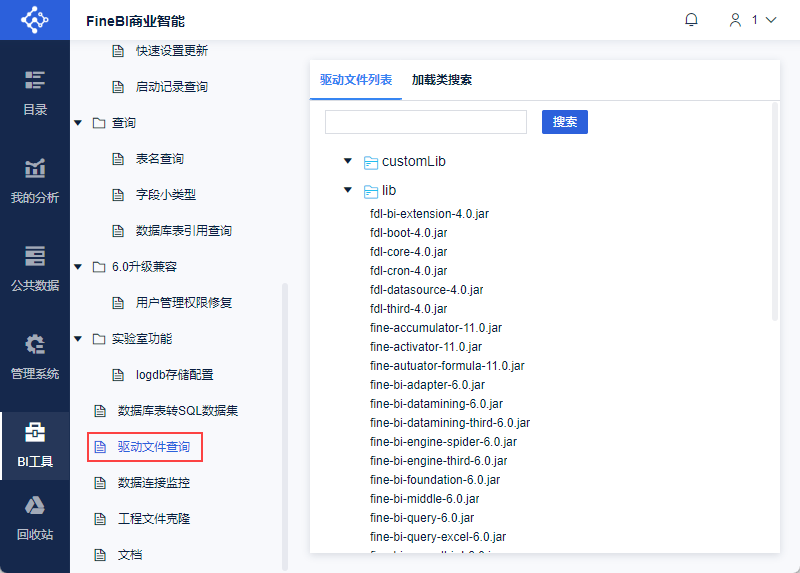Open 文档 item in the tree

pyautogui.click(x=130, y=555)
